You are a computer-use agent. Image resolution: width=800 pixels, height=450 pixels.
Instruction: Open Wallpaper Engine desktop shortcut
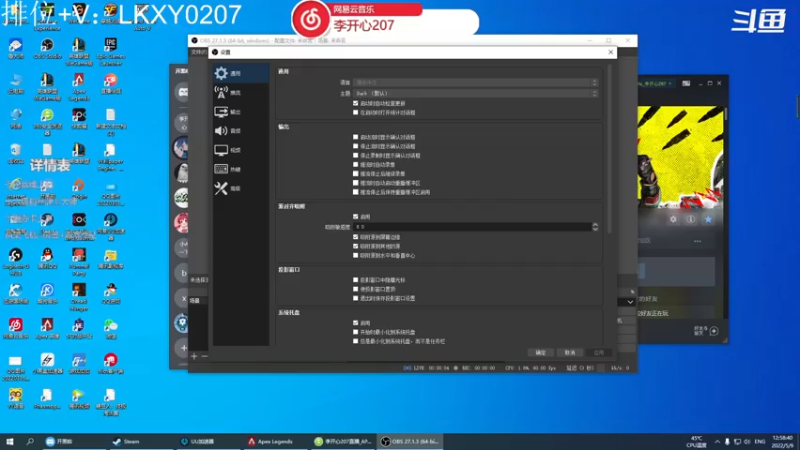[x=110, y=157]
